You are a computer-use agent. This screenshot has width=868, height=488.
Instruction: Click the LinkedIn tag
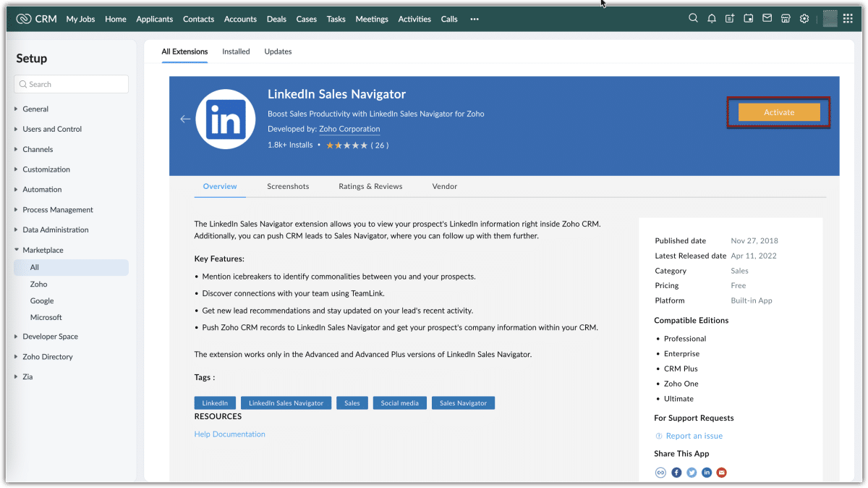pyautogui.click(x=215, y=403)
